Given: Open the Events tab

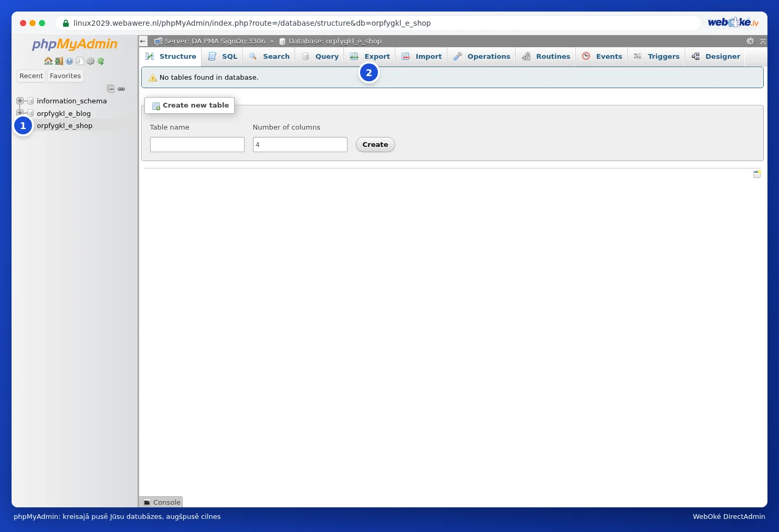Looking at the screenshot, I should click(602, 57).
